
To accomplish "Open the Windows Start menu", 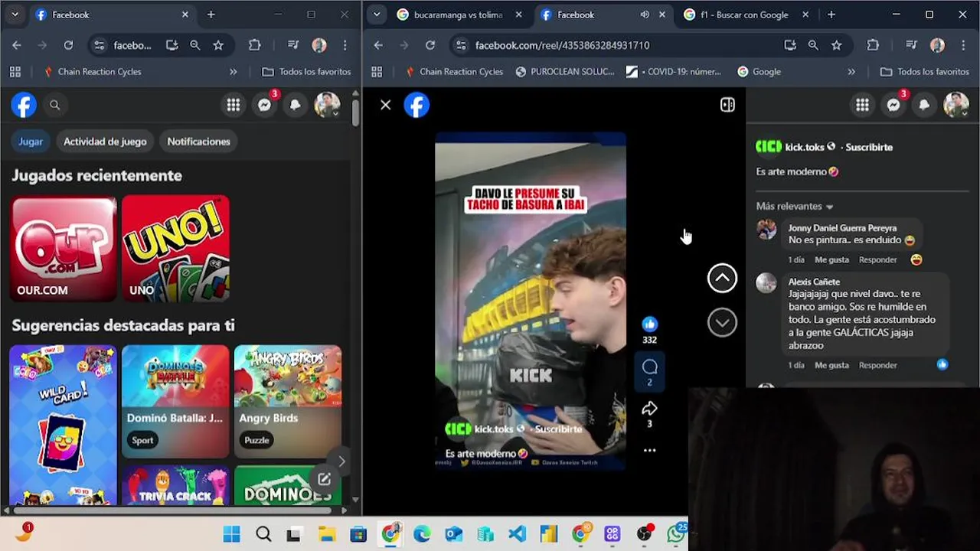I will point(231,534).
